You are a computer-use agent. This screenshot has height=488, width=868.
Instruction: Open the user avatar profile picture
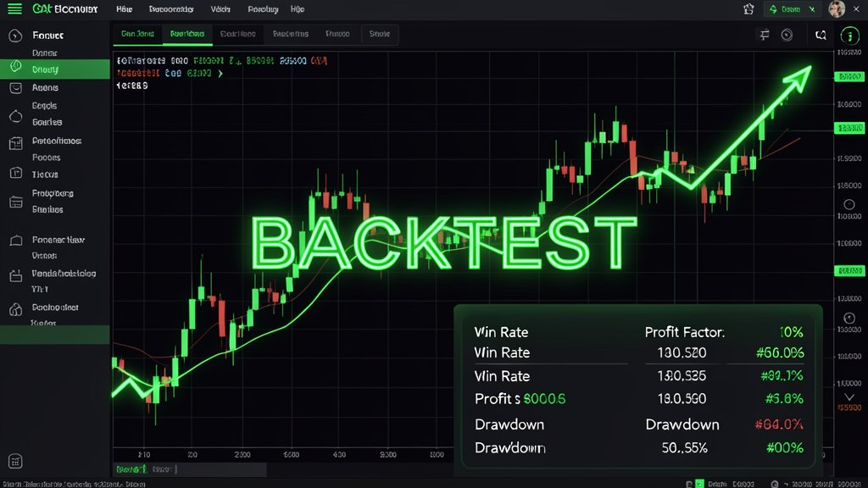[837, 8]
